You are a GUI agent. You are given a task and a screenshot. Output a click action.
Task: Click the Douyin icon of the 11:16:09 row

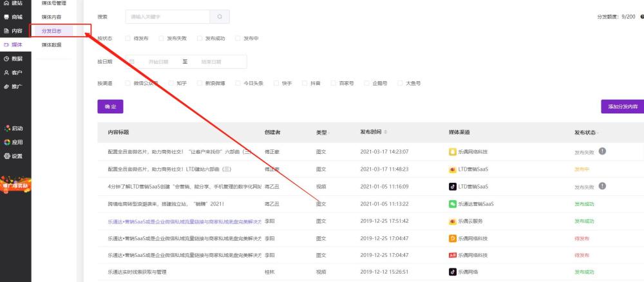click(452, 186)
